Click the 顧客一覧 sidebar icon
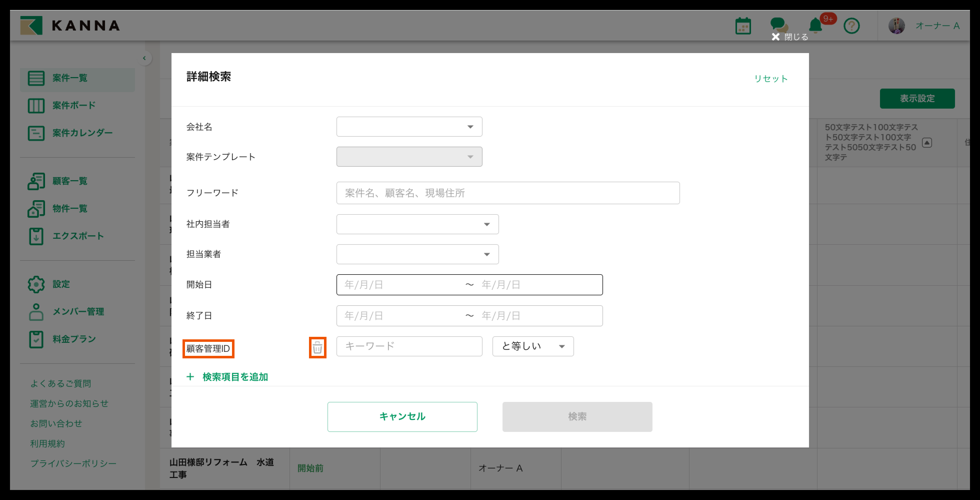Viewport: 980px width, 500px height. 36,181
